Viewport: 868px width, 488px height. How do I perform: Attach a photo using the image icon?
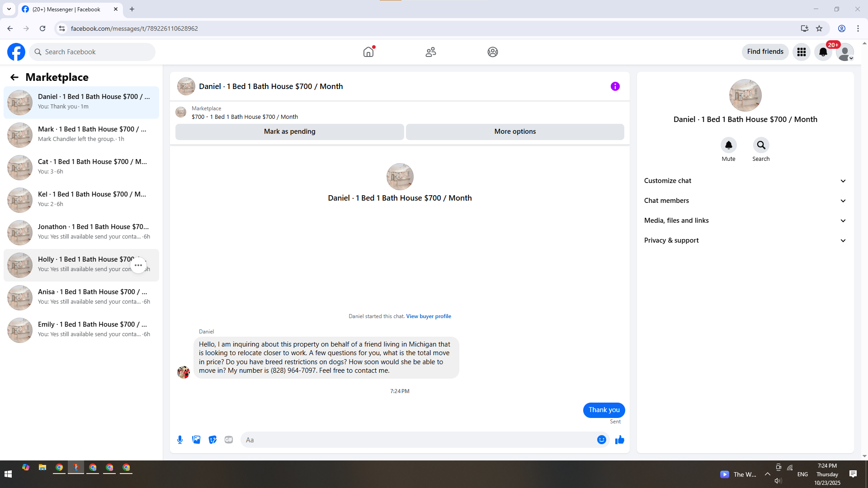[196, 440]
